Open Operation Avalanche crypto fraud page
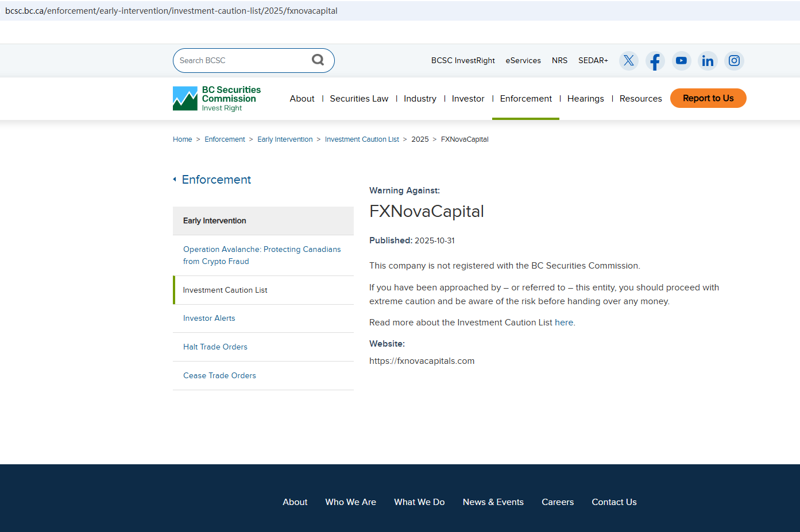Image resolution: width=800 pixels, height=532 pixels. [x=262, y=255]
